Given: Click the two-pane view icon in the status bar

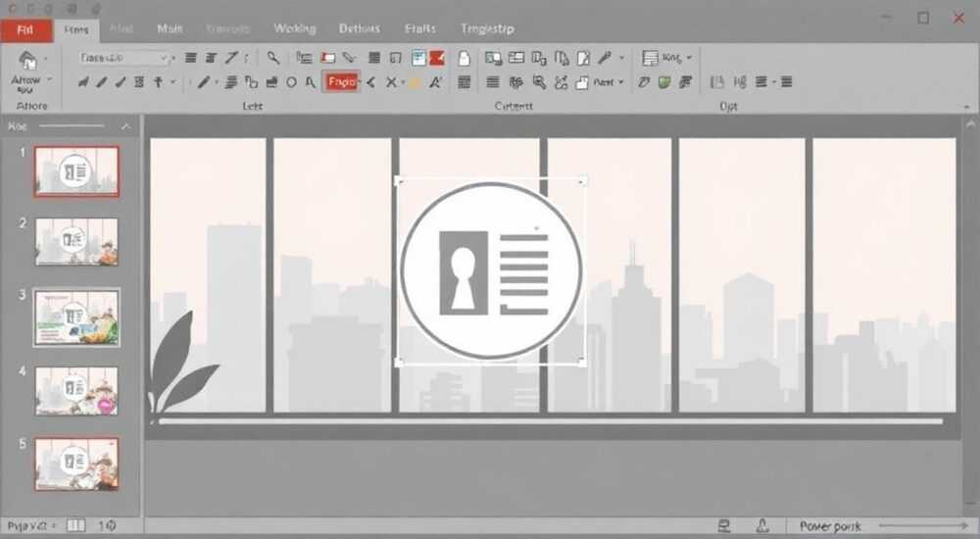Looking at the screenshot, I should click(x=76, y=526).
